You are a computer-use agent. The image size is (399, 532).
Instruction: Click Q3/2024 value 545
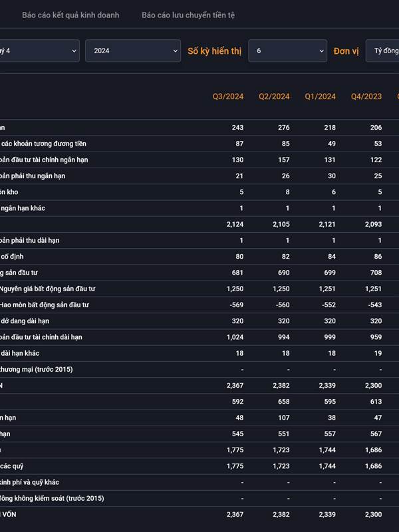coord(237,434)
